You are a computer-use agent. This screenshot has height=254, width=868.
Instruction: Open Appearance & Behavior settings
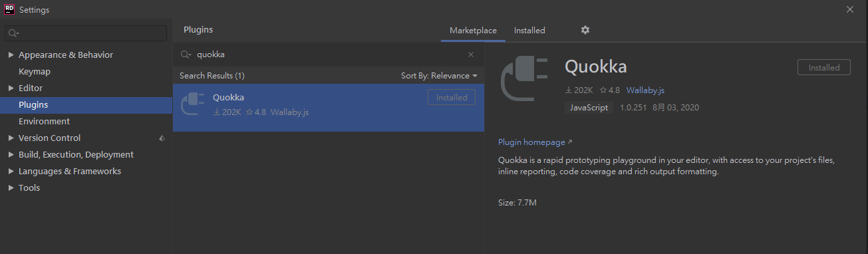pos(66,55)
